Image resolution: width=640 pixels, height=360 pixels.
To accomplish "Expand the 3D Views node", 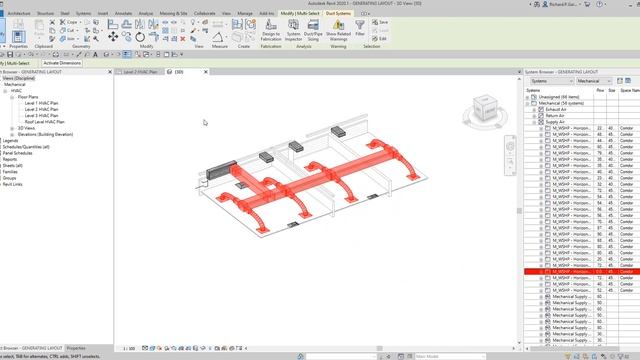I will point(12,128).
